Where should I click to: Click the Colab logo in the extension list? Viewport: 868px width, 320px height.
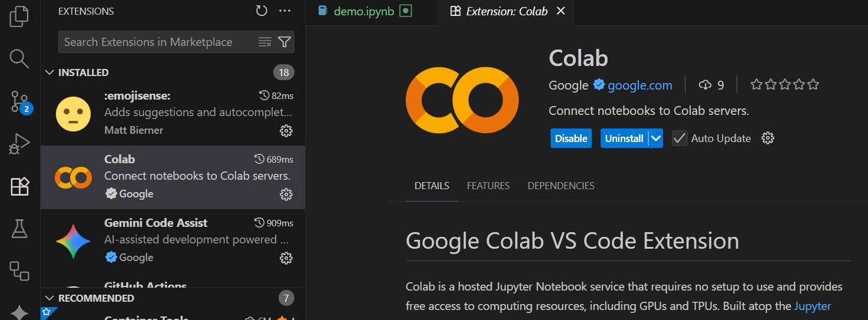click(73, 177)
